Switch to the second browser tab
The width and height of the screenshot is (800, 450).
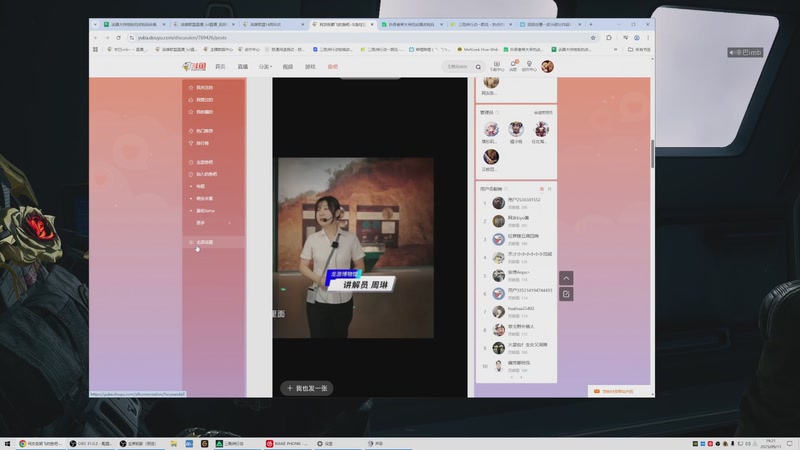point(203,24)
